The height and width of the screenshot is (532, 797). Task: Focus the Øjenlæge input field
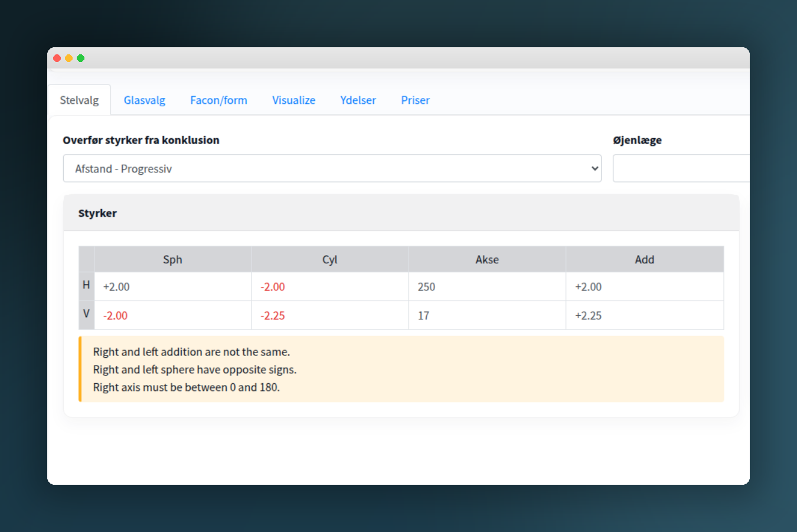(x=681, y=169)
